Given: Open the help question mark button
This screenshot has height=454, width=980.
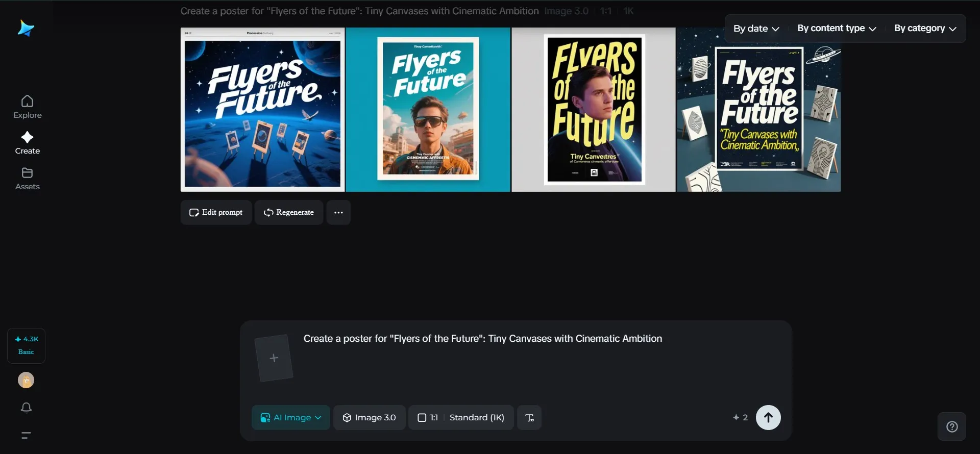Looking at the screenshot, I should point(952,426).
